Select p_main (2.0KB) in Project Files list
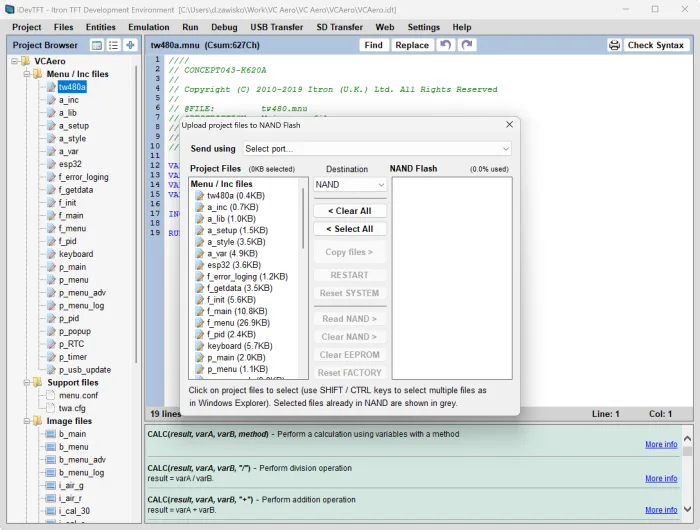 [236, 358]
